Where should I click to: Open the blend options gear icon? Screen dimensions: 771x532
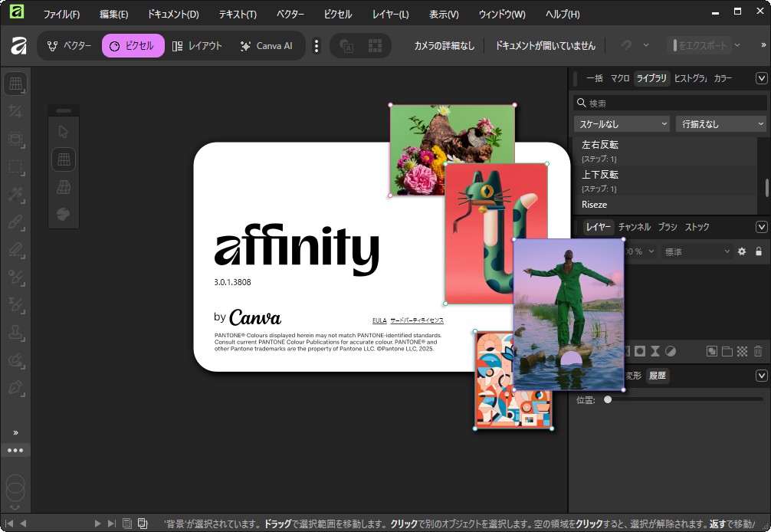tap(742, 251)
